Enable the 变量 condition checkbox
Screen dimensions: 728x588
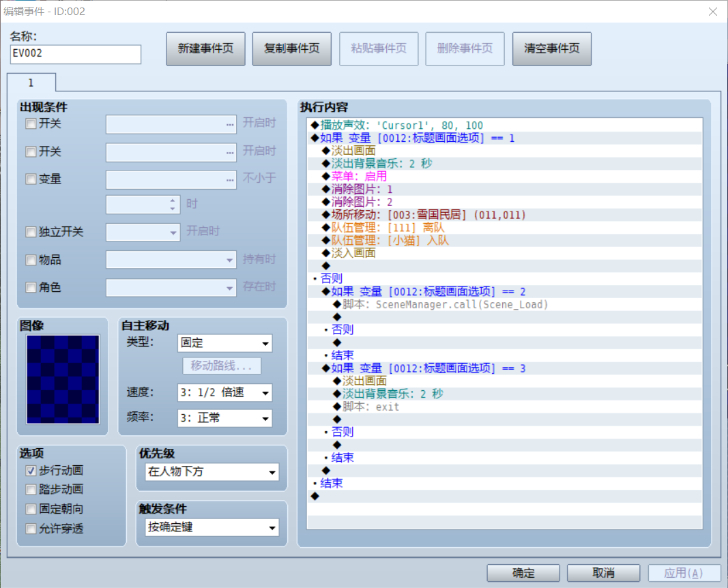pos(31,179)
